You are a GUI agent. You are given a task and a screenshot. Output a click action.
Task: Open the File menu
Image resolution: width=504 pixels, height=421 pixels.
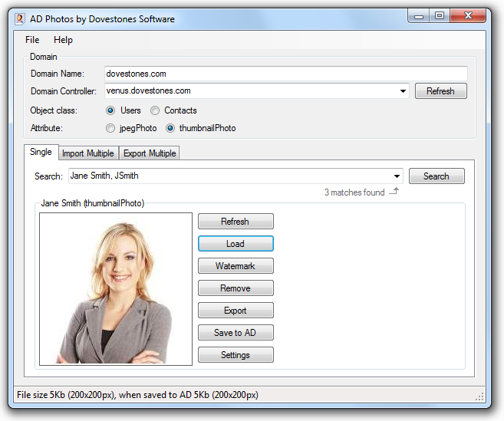[x=32, y=40]
